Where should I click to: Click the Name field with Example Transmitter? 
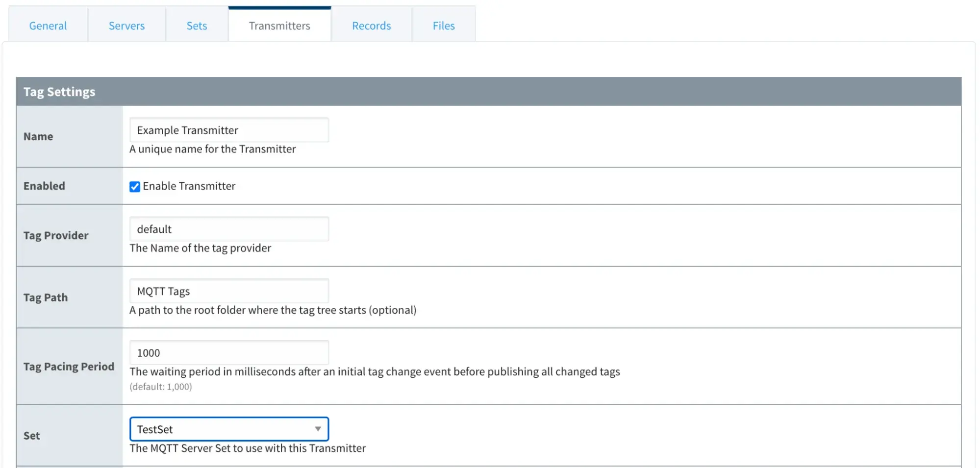point(229,130)
